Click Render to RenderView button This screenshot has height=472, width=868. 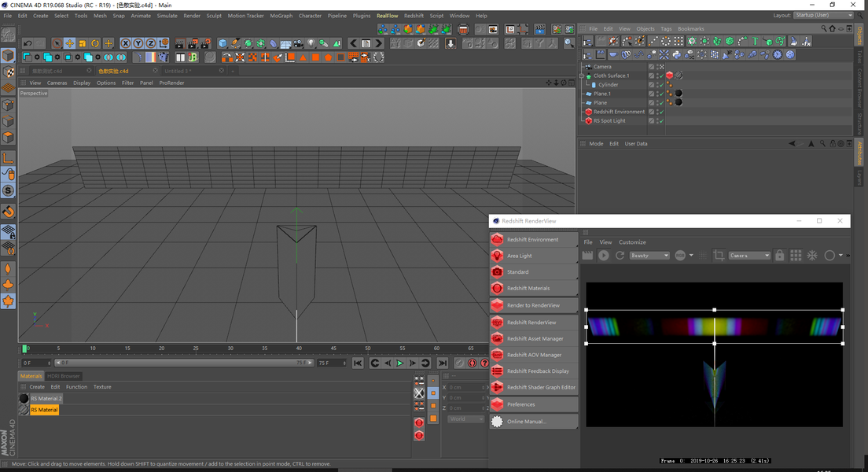534,305
